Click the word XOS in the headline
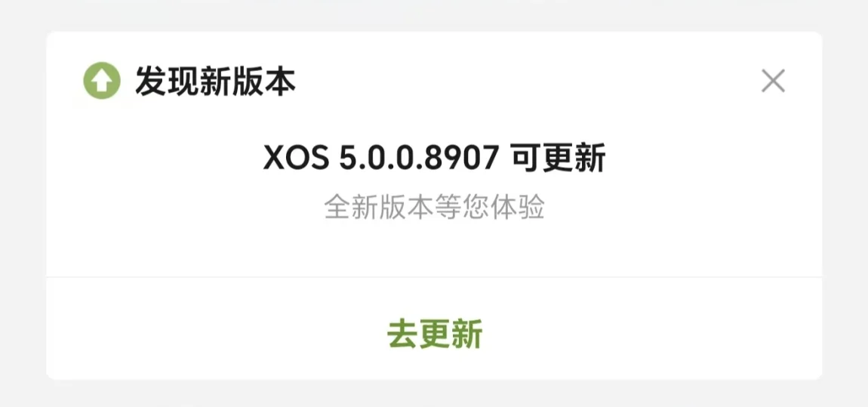This screenshot has width=868, height=407. coord(296,159)
